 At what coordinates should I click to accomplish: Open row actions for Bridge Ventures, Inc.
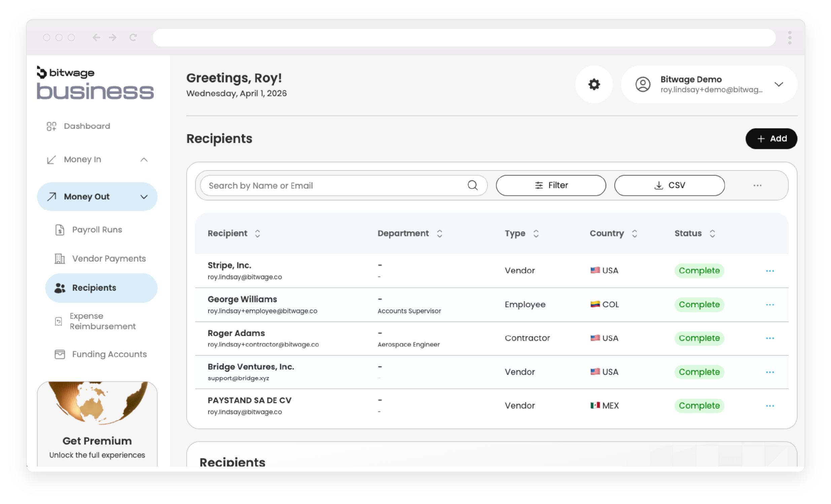(770, 372)
